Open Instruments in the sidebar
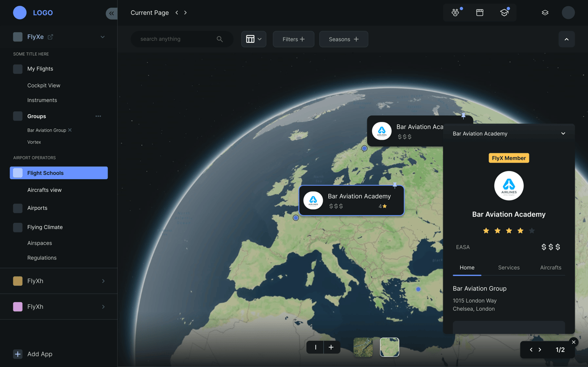The width and height of the screenshot is (588, 367). click(42, 100)
